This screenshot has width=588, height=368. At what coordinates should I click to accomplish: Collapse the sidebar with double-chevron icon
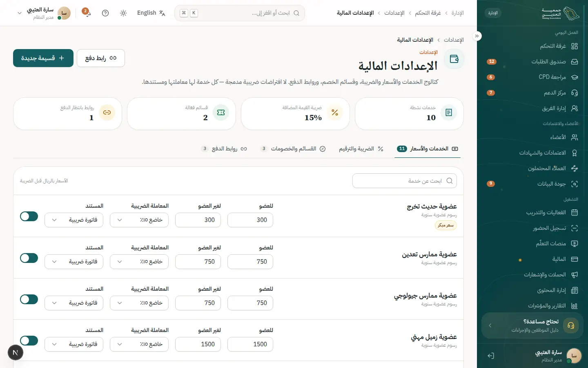pos(477,36)
